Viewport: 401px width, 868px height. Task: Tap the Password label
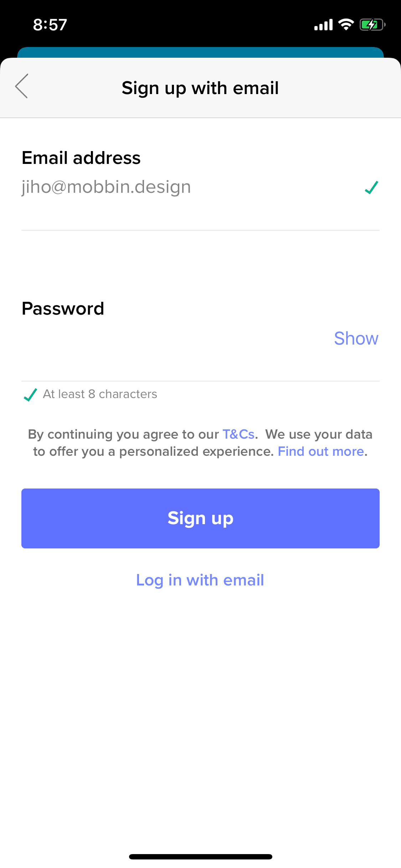coord(63,309)
